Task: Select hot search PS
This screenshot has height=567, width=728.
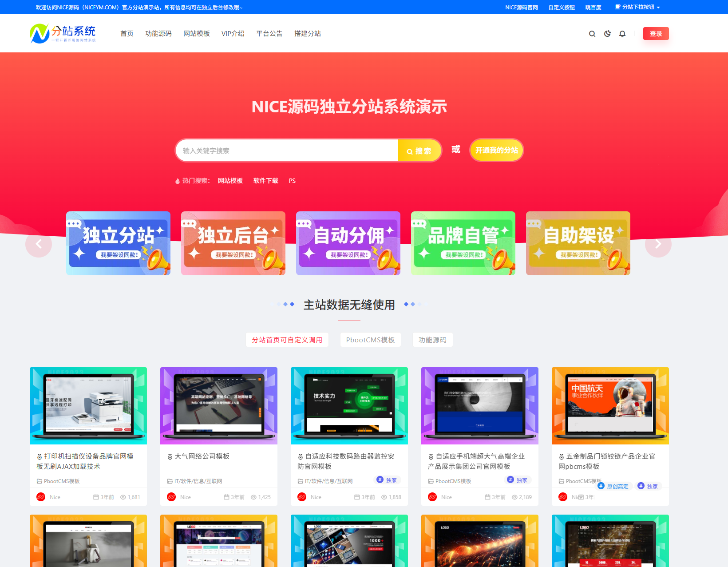Action: click(x=292, y=181)
